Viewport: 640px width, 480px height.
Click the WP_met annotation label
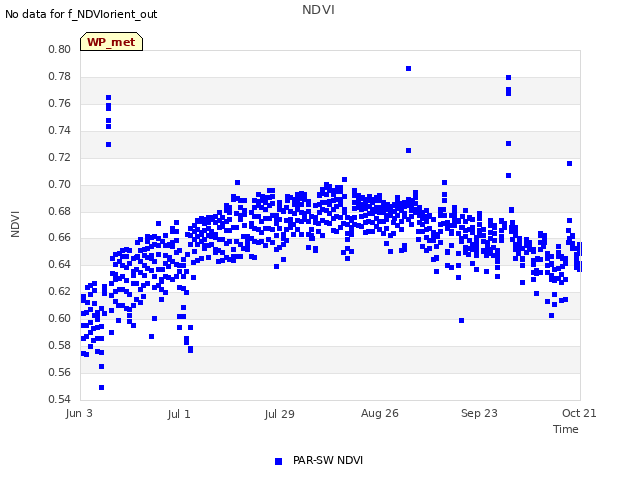coord(111,42)
